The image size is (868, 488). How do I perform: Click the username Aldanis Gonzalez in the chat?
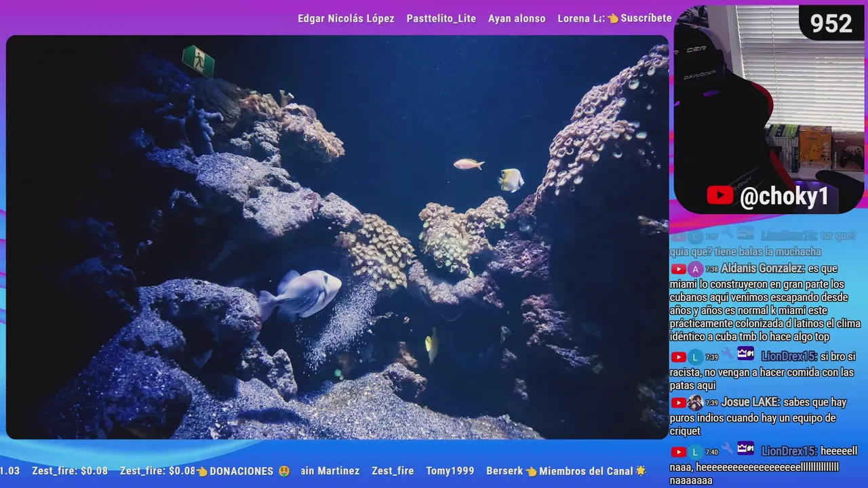click(x=763, y=268)
